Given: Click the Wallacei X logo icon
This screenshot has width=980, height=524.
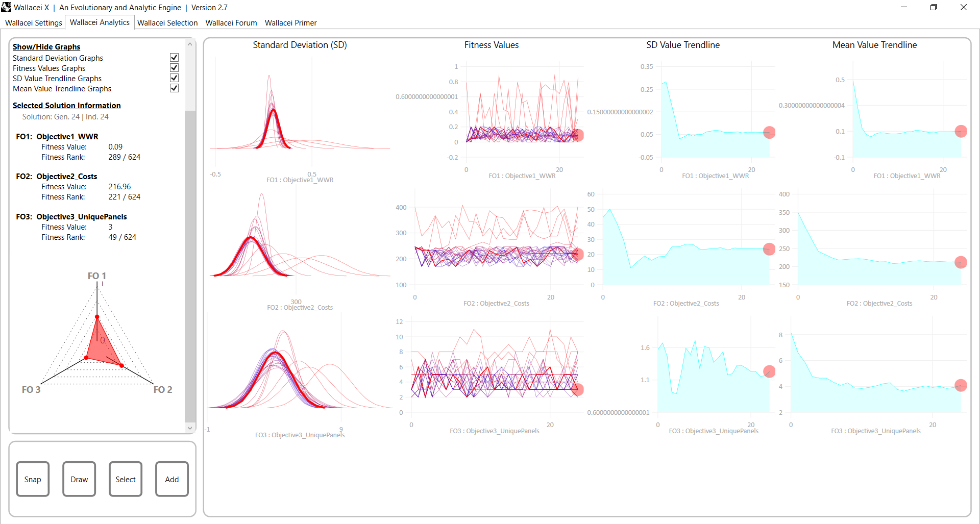Looking at the screenshot, I should [x=7, y=7].
